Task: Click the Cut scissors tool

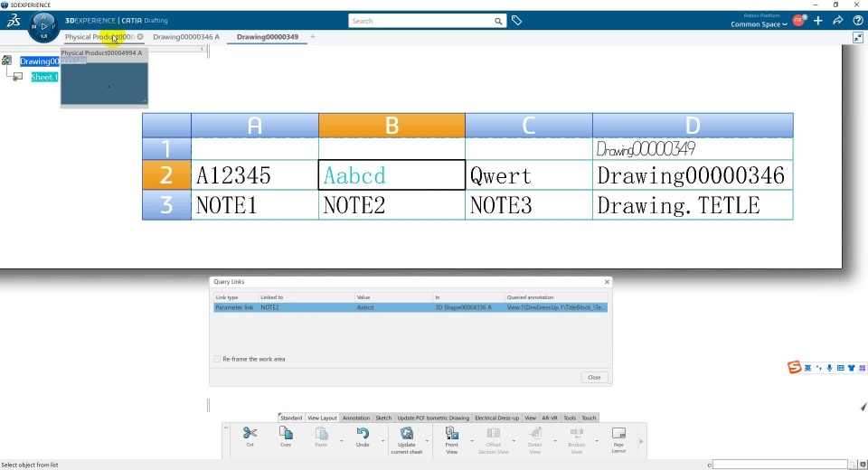Action: pos(250,434)
